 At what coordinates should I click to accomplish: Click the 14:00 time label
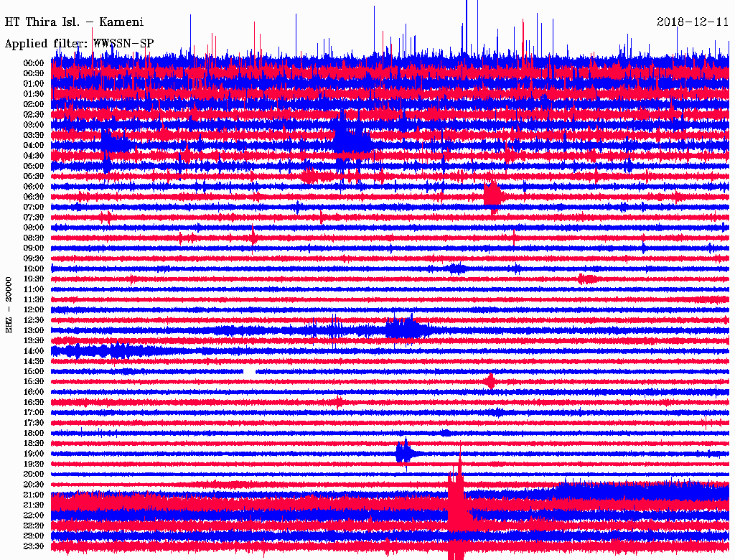34,351
